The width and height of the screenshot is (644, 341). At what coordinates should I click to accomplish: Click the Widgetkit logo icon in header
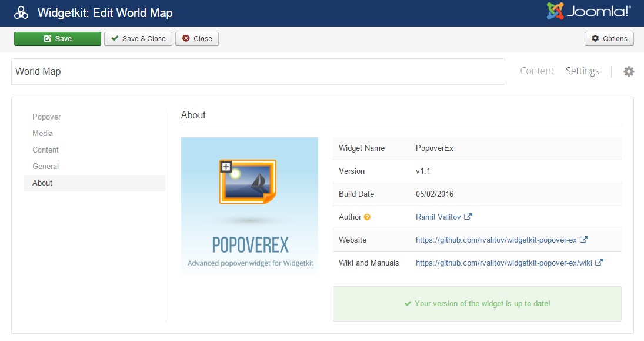tap(21, 13)
